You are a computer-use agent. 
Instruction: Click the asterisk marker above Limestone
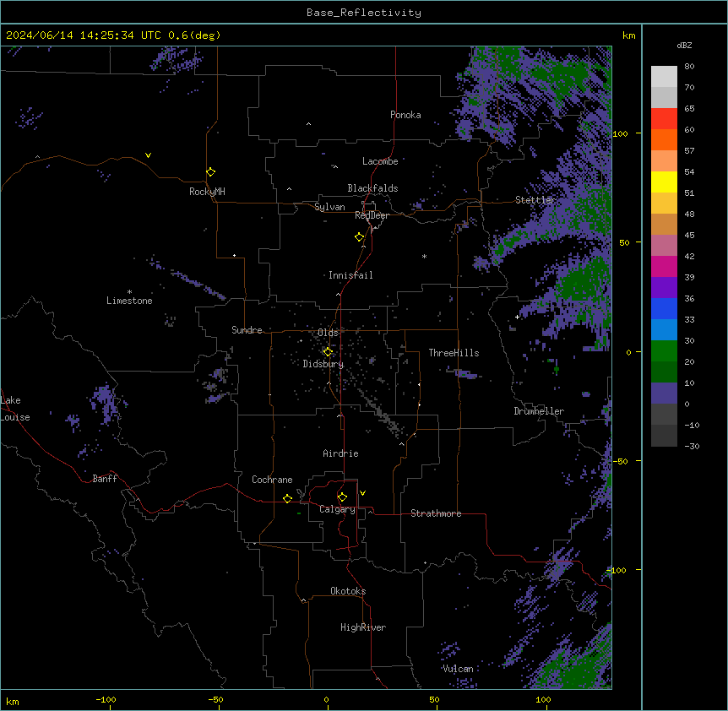tap(129, 292)
